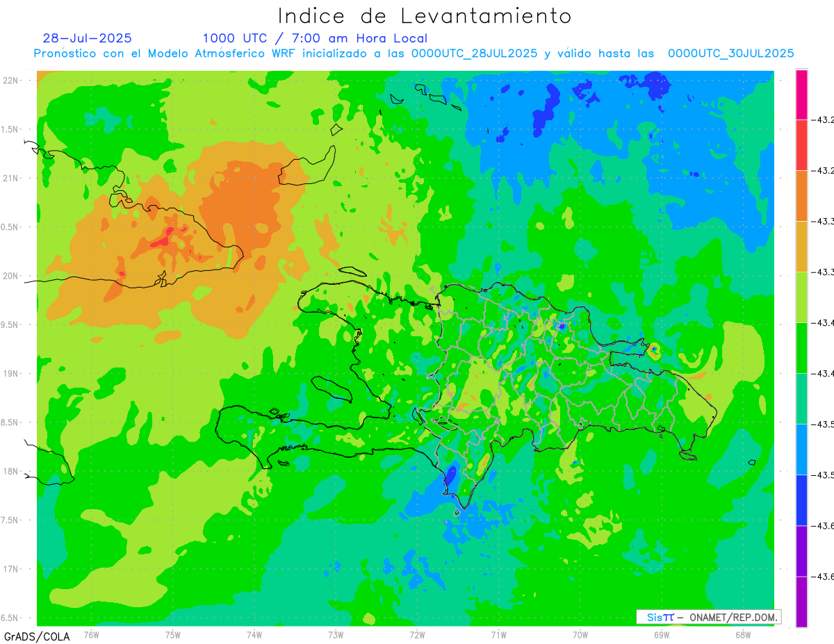
Task: Select the light blue color bar swatch
Action: [801, 449]
